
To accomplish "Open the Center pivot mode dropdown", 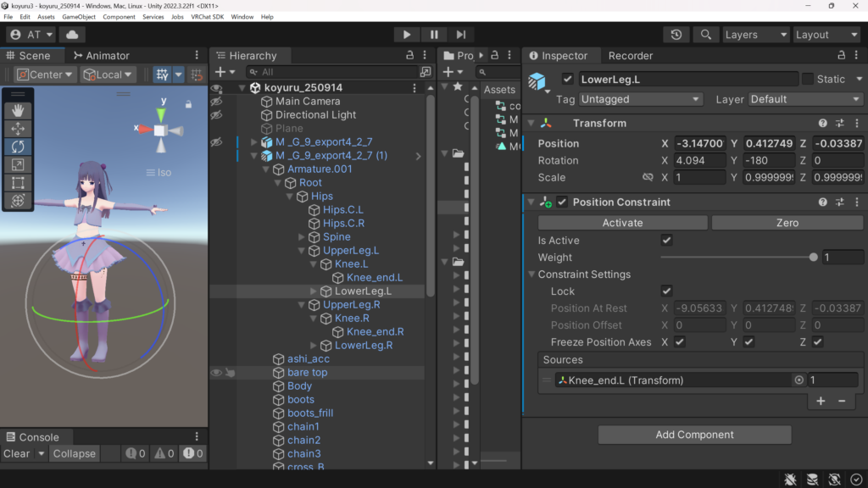I will (x=45, y=75).
